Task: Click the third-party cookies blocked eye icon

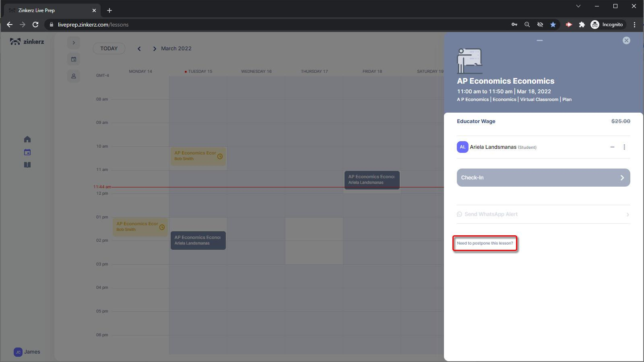Action: click(540, 25)
